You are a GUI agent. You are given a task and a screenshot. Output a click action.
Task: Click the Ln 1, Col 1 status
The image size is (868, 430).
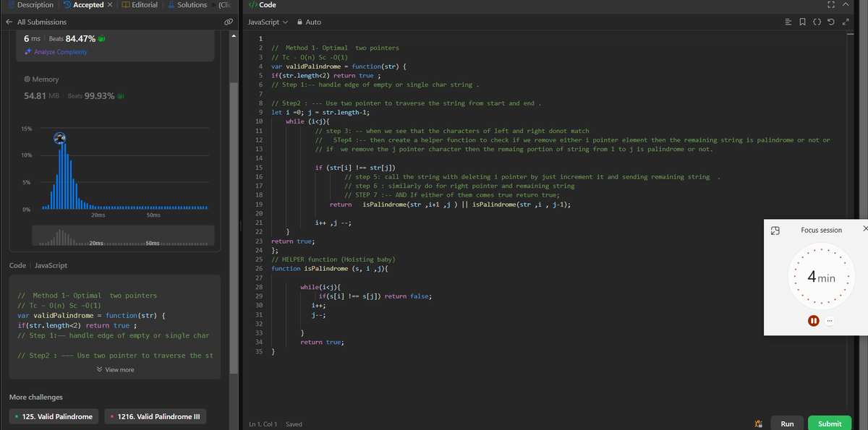click(x=263, y=424)
